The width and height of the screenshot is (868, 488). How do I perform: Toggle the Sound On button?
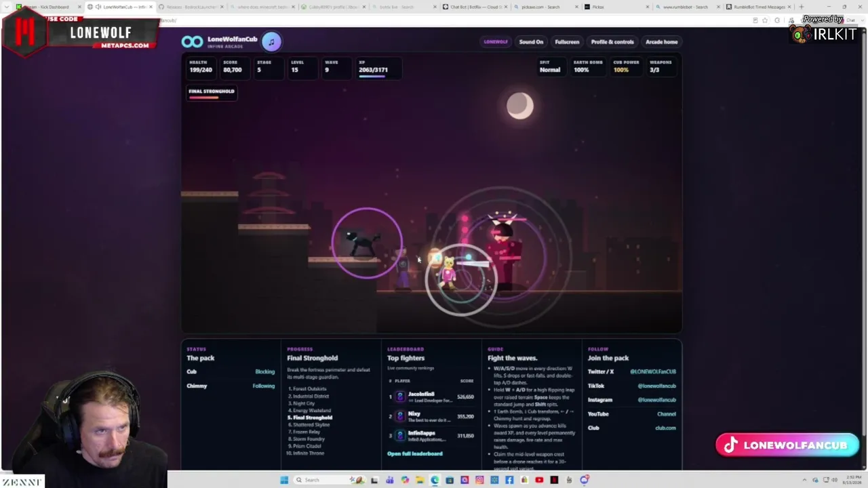pos(531,42)
